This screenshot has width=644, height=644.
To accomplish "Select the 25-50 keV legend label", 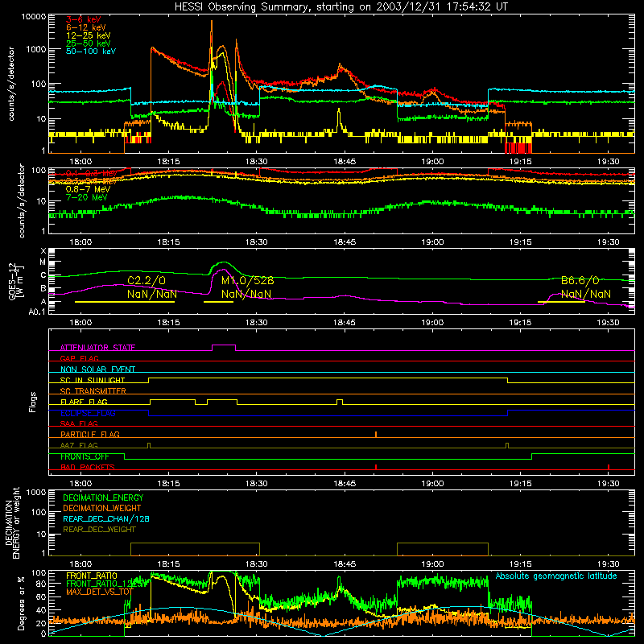I will coord(89,43).
